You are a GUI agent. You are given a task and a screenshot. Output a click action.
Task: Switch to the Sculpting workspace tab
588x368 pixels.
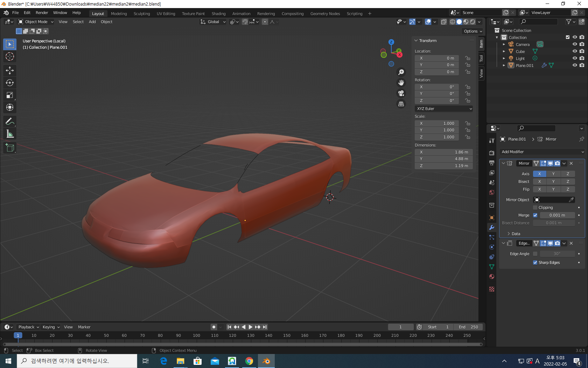[141, 14]
